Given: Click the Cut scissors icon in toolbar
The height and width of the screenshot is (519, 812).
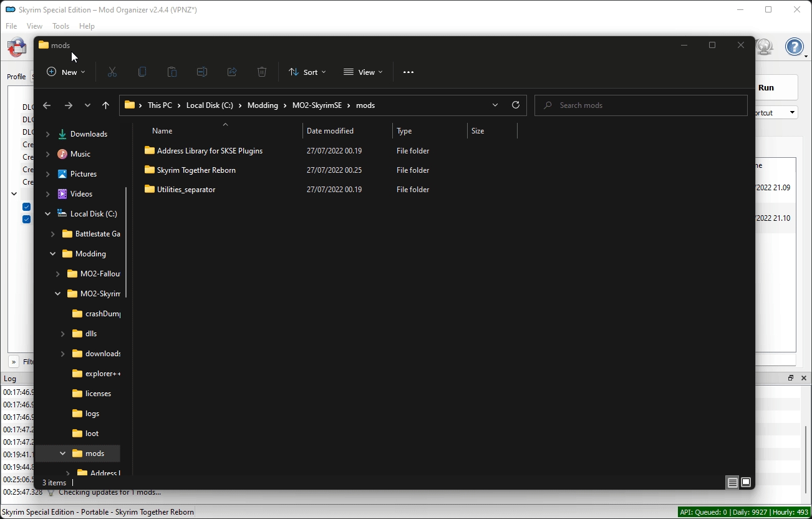Looking at the screenshot, I should 112,72.
